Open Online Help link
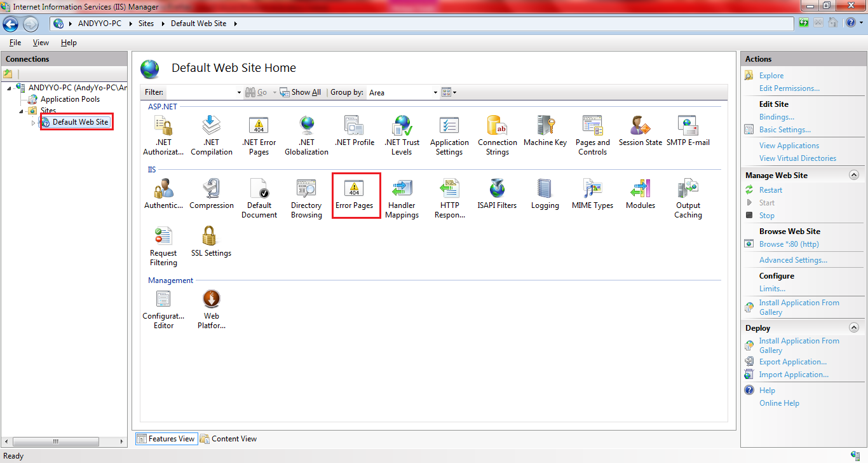868x463 pixels. coord(779,403)
